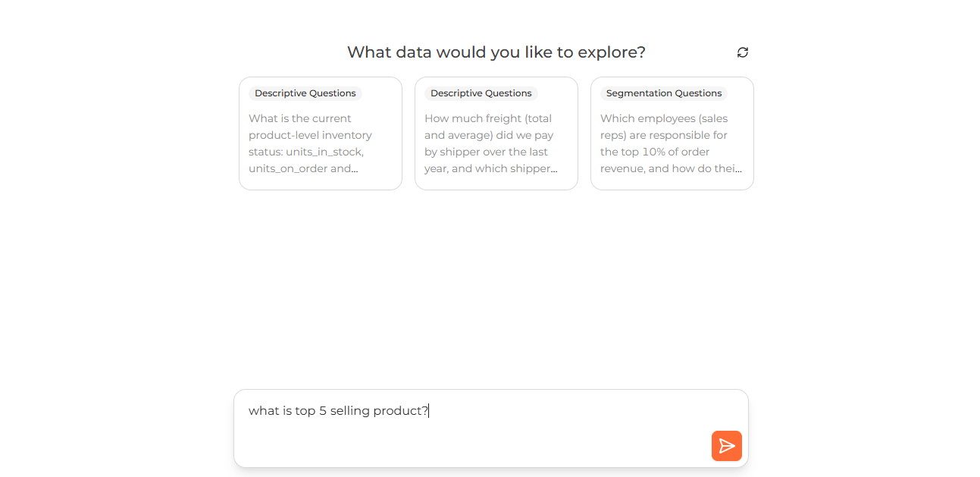Image resolution: width=980 pixels, height=477 pixels.
Task: Choose the employees top 10% revenue question card
Action: click(672, 133)
